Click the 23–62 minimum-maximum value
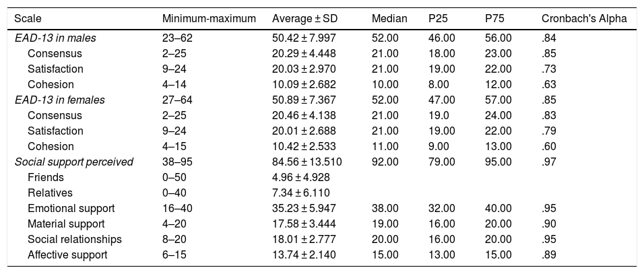The width and height of the screenshot is (644, 274). (x=176, y=38)
